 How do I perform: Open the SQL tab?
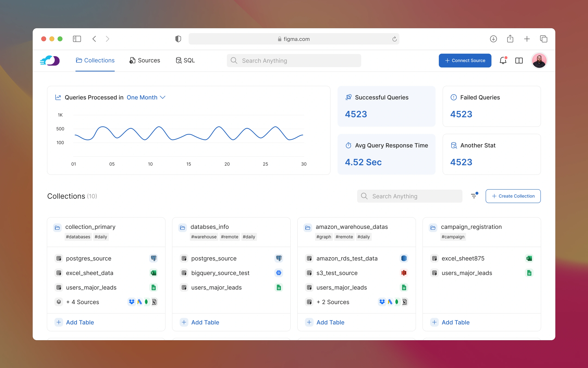point(185,60)
